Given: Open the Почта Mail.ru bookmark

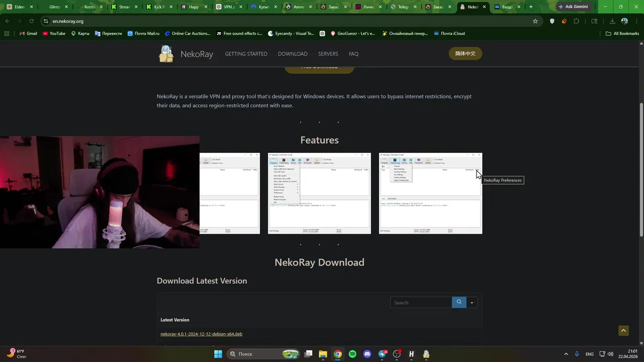Looking at the screenshot, I should click(x=143, y=33).
